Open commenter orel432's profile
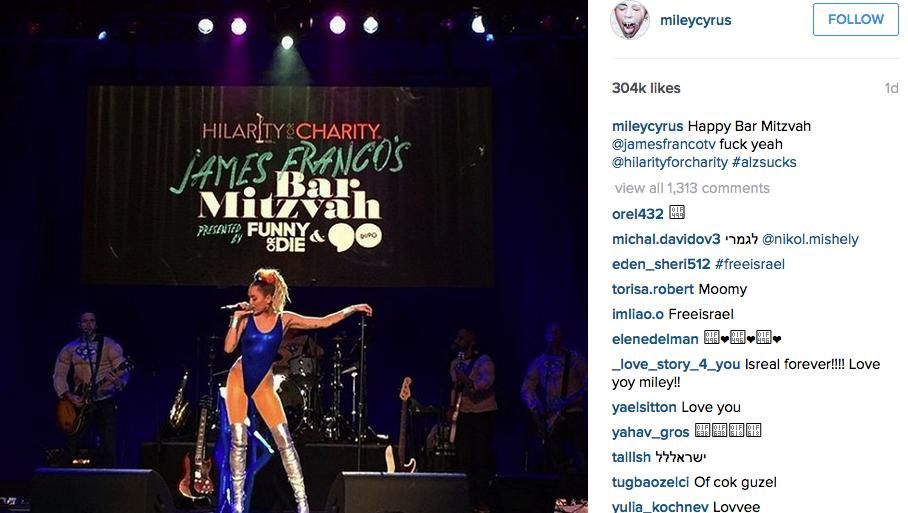Screen dimensions: 908x513 [x=638, y=214]
